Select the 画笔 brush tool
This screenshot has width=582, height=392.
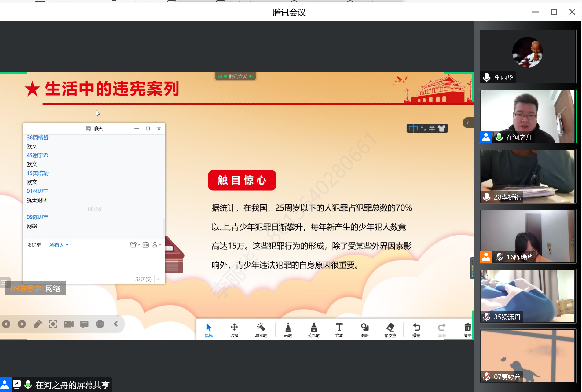288,330
